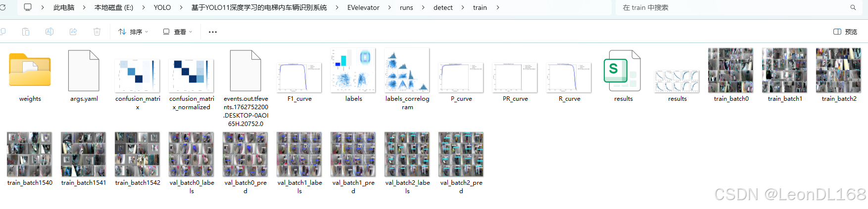Expand chevron after 此电脑 breadcrumb

84,7
